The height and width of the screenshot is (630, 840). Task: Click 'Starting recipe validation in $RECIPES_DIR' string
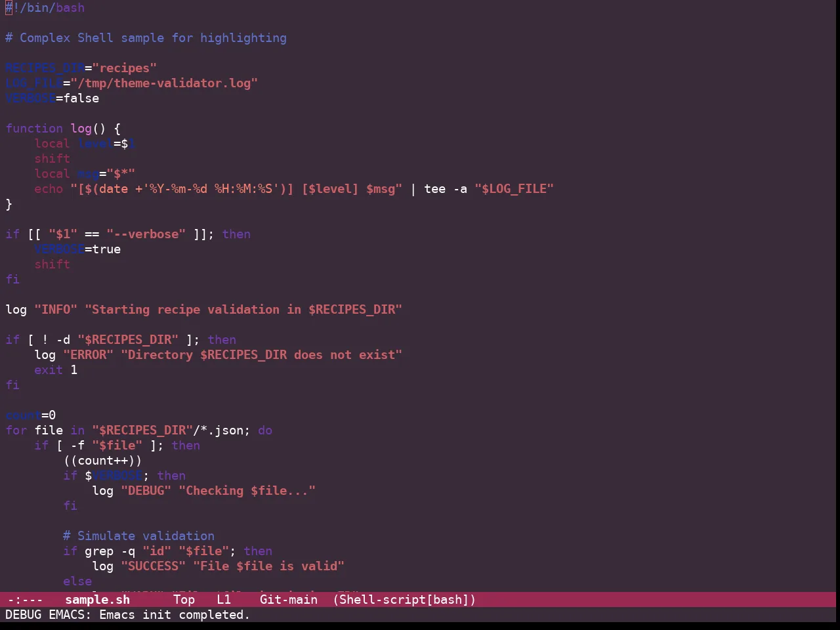tap(243, 310)
